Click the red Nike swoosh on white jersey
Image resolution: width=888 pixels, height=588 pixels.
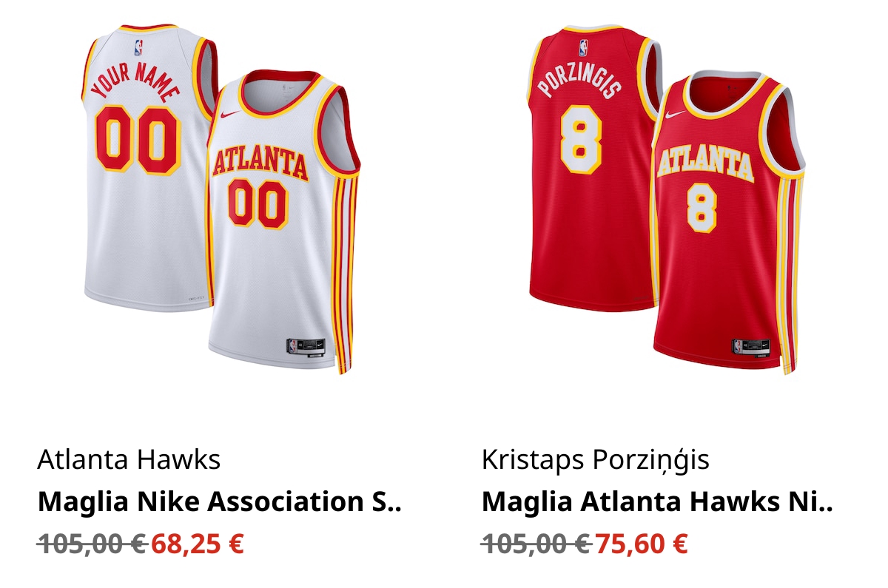(x=231, y=114)
